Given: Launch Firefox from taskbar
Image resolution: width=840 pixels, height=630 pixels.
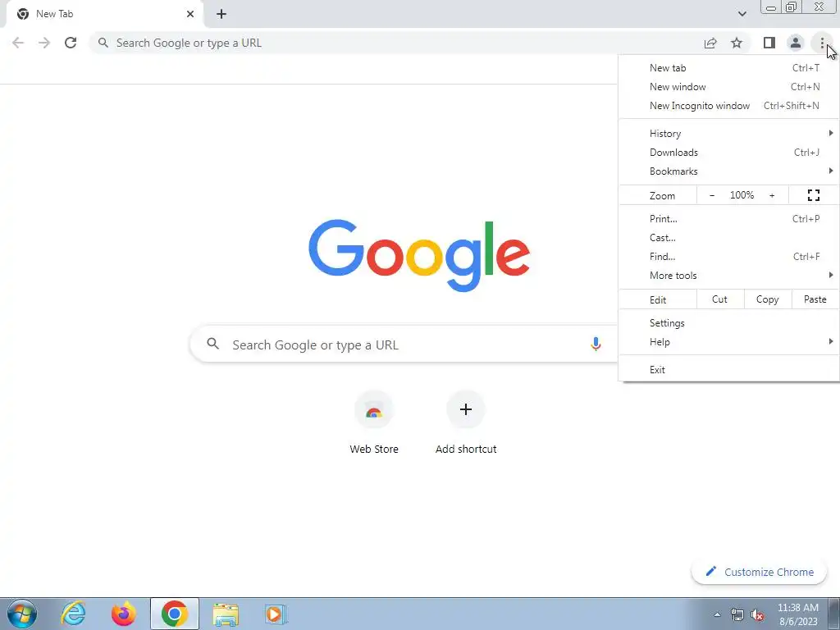Looking at the screenshot, I should click(x=123, y=614).
